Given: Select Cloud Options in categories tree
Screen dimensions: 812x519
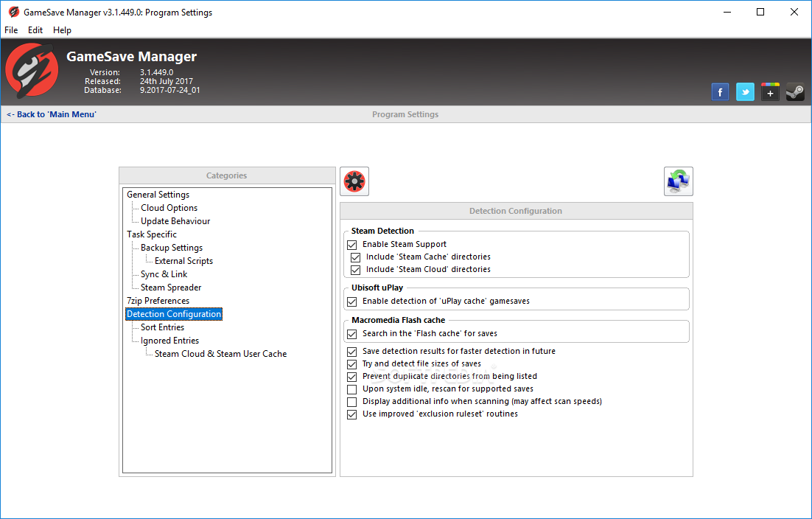Looking at the screenshot, I should coord(169,208).
